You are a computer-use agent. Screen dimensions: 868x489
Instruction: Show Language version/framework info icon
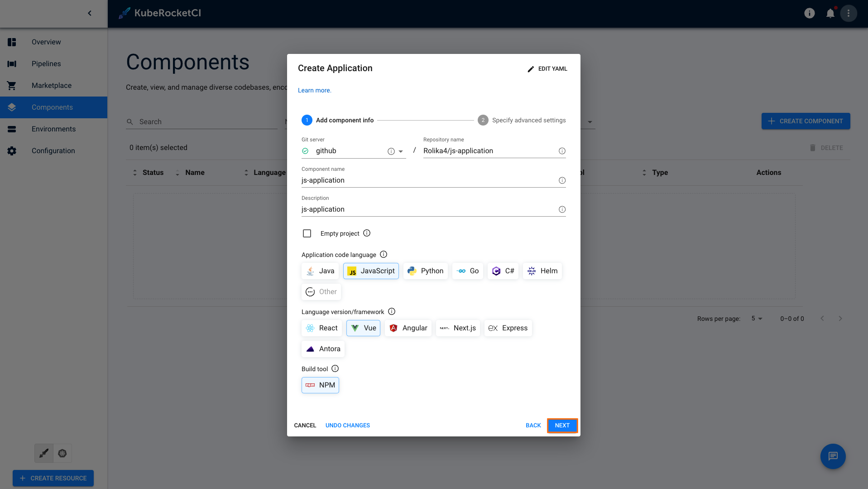click(x=392, y=311)
